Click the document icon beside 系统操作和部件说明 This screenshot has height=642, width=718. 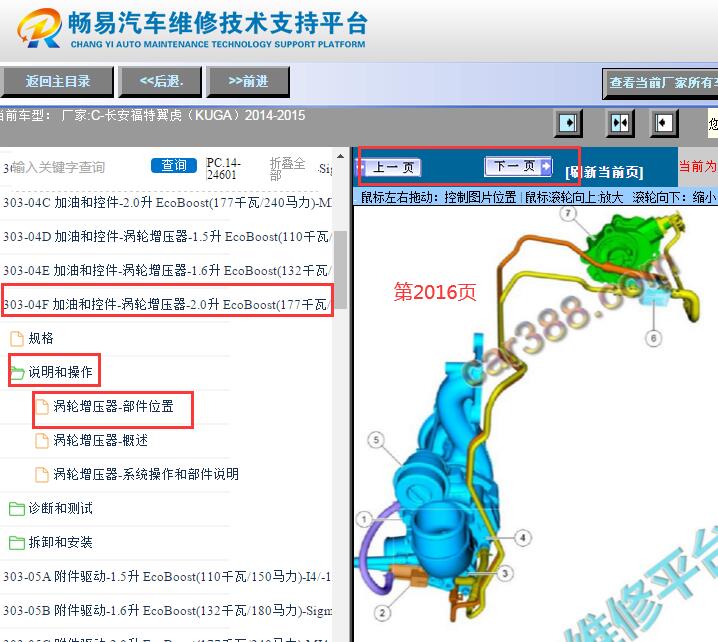click(42, 474)
